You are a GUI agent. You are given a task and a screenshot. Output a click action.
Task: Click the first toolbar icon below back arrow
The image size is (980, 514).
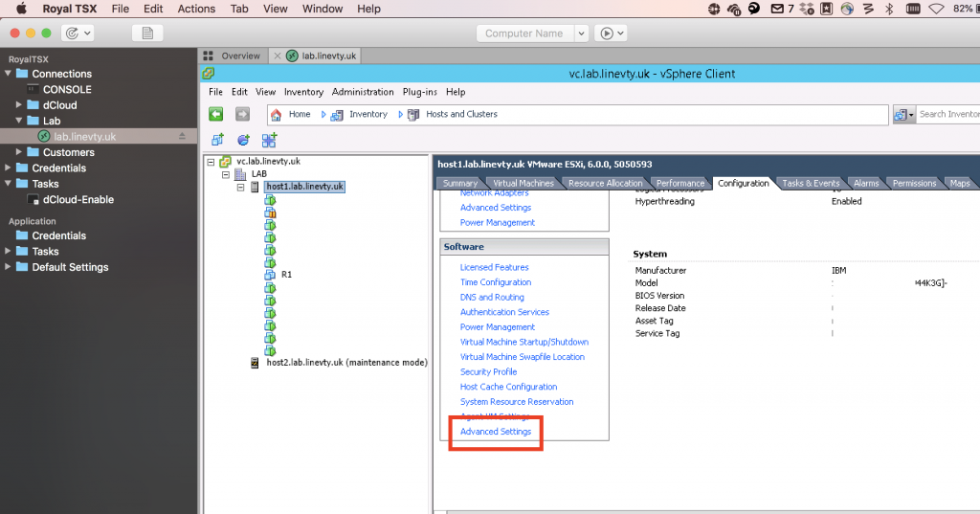(217, 140)
